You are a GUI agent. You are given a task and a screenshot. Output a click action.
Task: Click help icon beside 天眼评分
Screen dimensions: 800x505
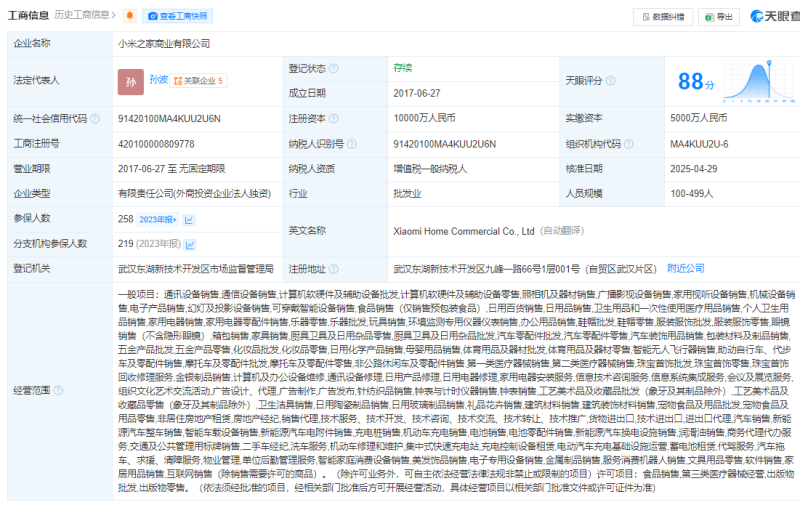[610, 81]
